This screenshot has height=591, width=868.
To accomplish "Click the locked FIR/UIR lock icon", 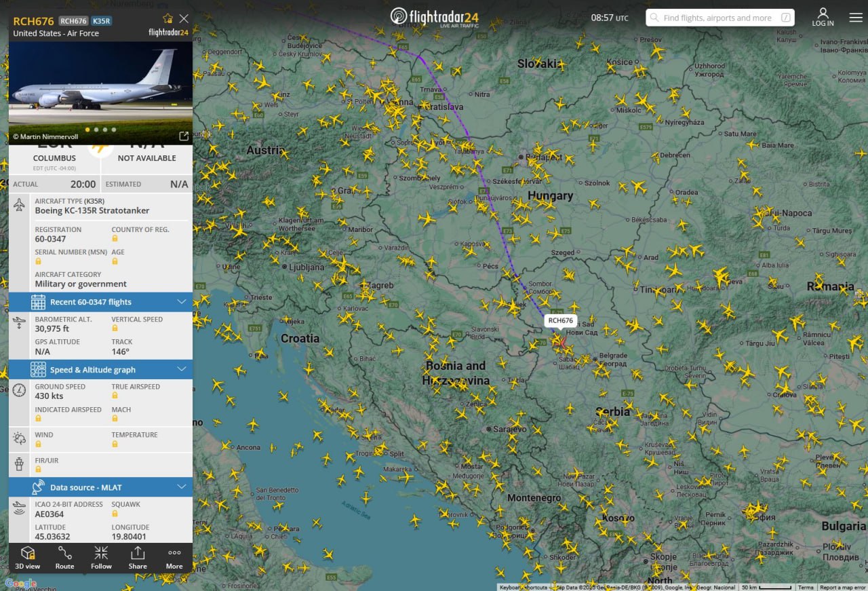I will 39,470.
